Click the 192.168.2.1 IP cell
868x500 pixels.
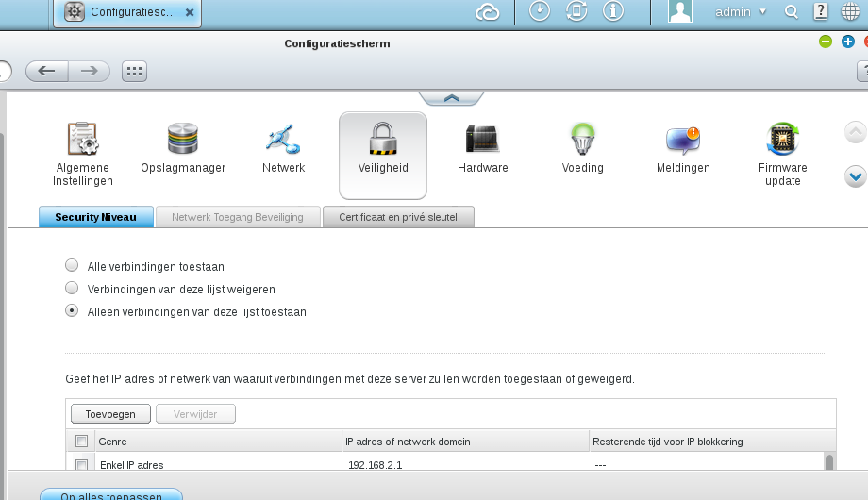375,465
